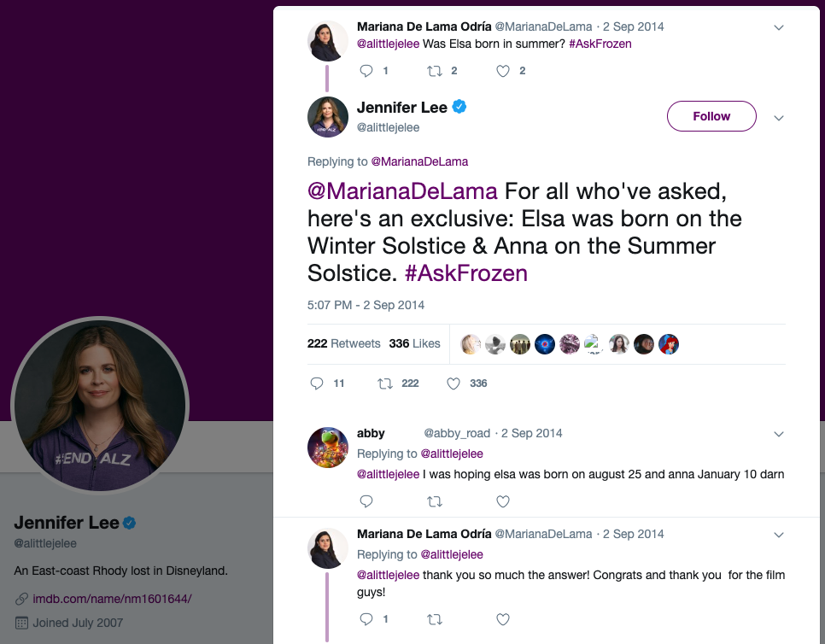The height and width of the screenshot is (644, 825).
Task: Open the caret menu on abby's reply
Action: click(x=778, y=434)
